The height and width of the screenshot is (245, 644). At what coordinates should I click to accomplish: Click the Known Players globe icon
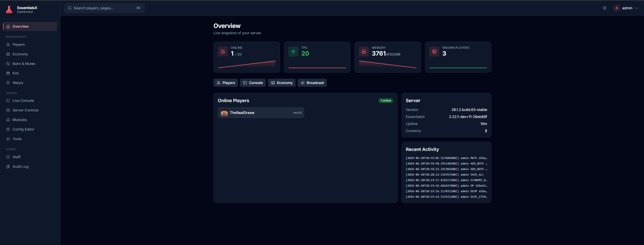pos(434,52)
